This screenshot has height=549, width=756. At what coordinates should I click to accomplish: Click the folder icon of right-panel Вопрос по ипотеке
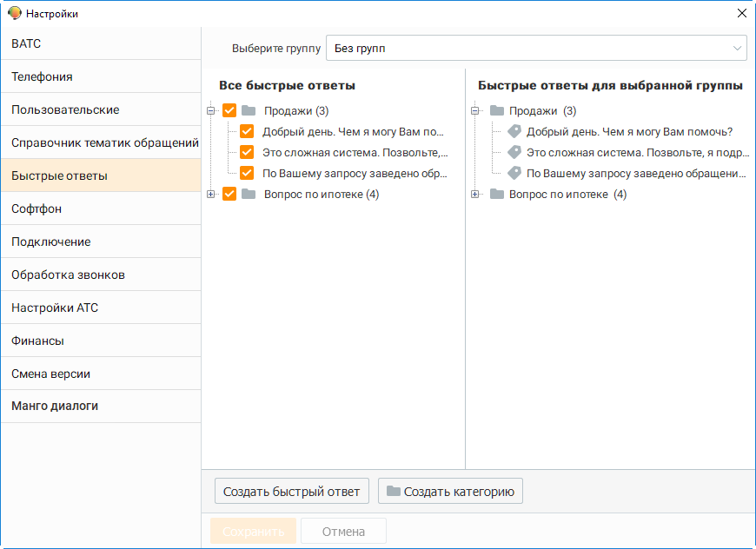click(x=496, y=195)
